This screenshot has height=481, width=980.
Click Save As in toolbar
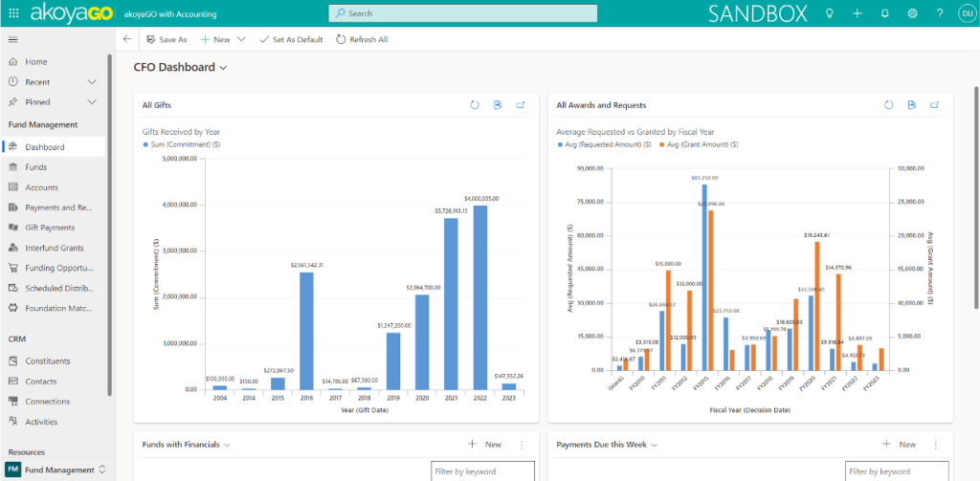[167, 39]
